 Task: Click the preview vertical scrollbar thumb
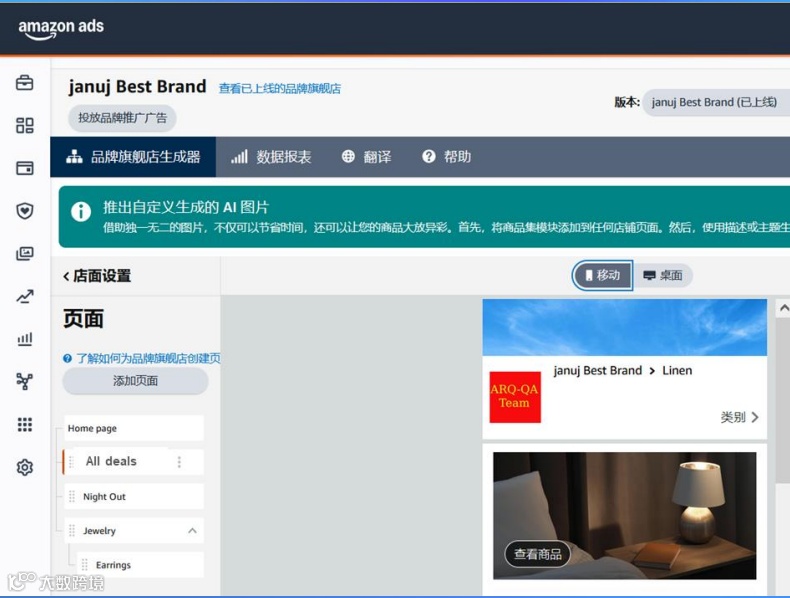(x=783, y=401)
